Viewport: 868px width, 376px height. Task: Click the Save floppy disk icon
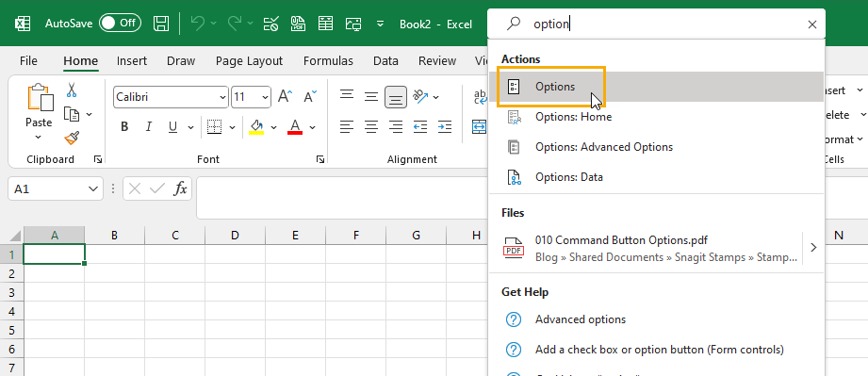point(161,24)
